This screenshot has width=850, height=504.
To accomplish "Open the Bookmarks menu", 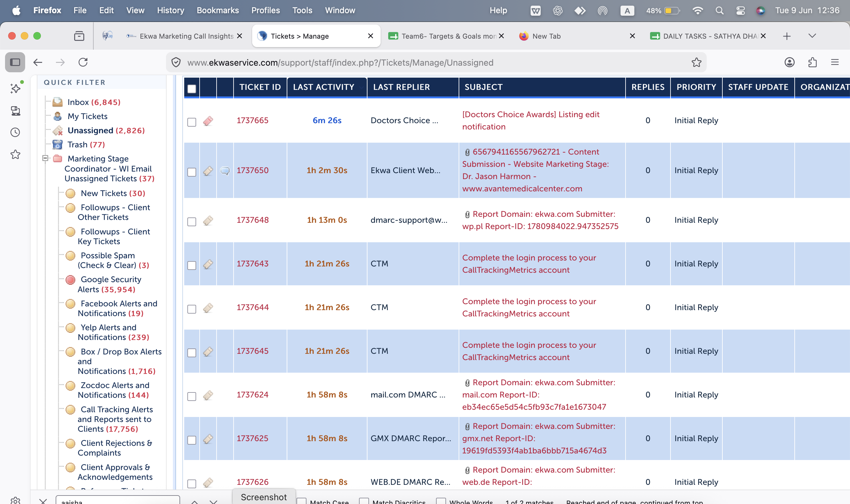I will (x=218, y=11).
